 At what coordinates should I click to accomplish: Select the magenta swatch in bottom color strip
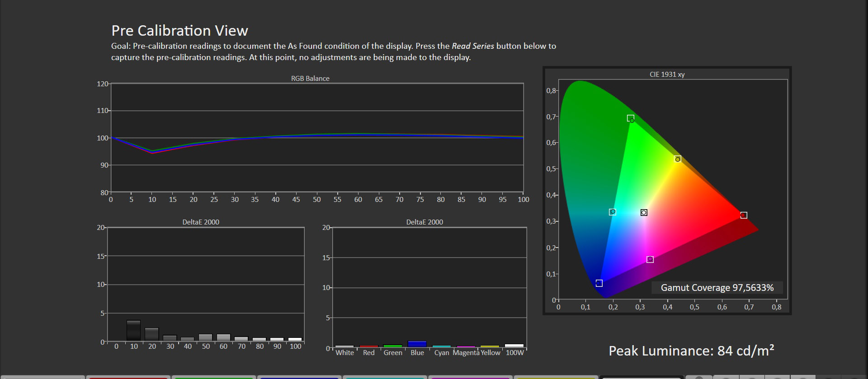click(x=470, y=377)
